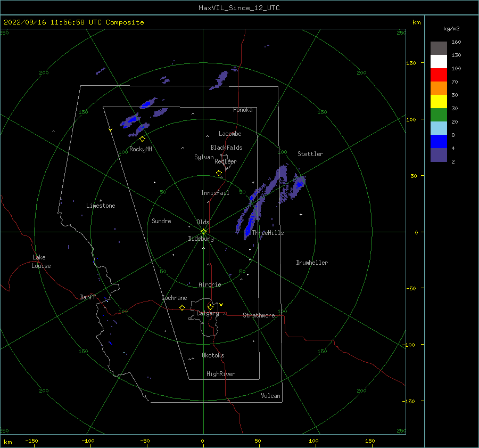Click the Cochrane map label
Screen dimensions: 479x448
pos(174,298)
